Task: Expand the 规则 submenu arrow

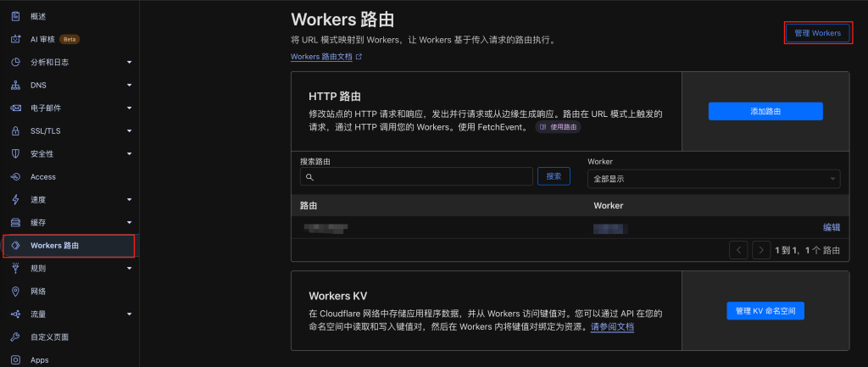Action: click(129, 269)
